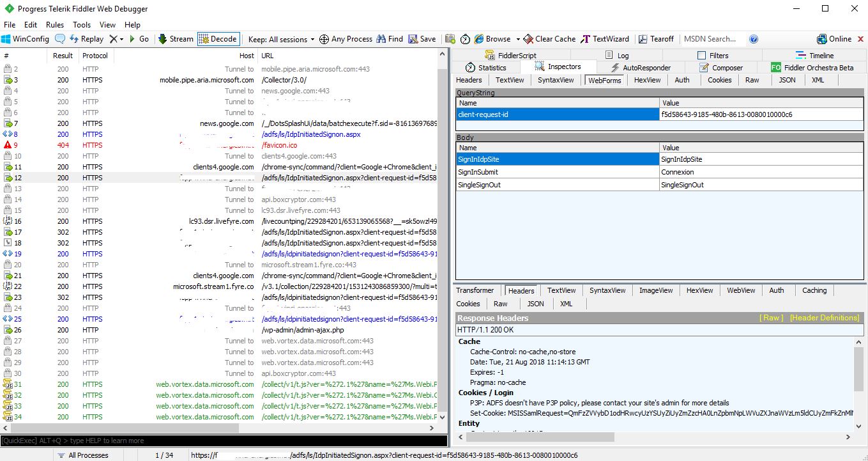
Task: Click the session 3 HTTPS row icon
Action: [x=8, y=80]
